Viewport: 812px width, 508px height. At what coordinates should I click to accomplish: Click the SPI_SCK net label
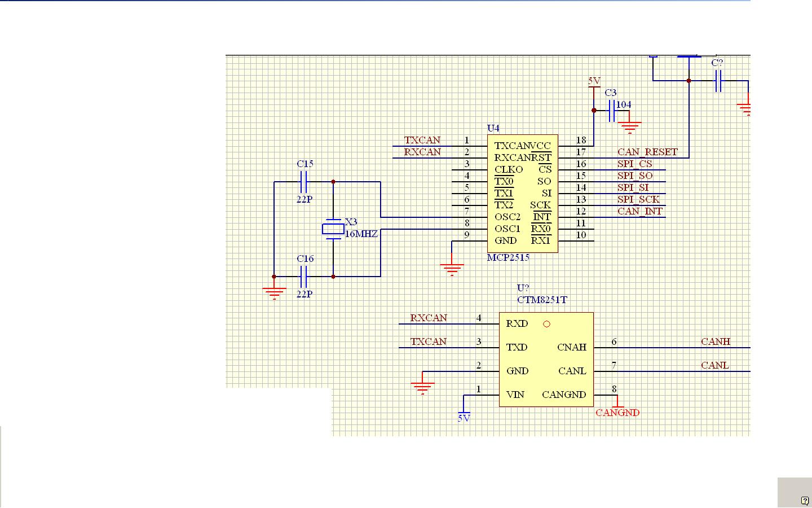[638, 199]
